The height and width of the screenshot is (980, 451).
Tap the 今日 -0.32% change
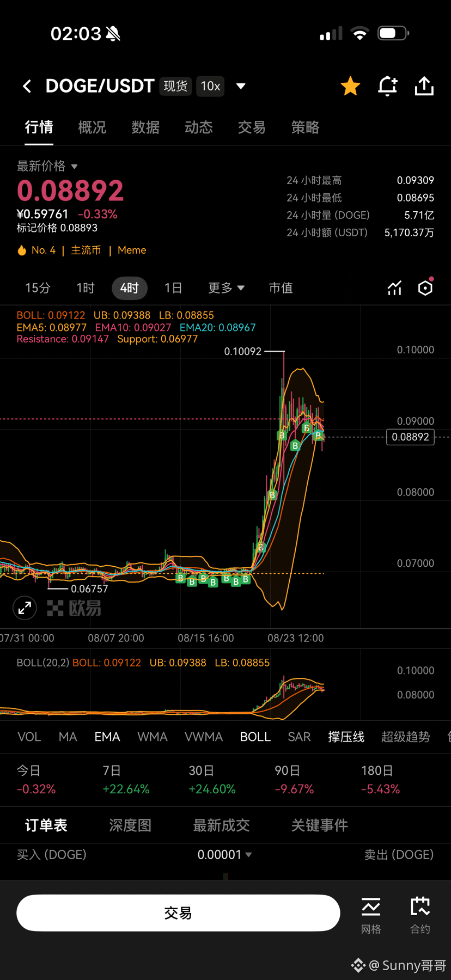click(36, 780)
